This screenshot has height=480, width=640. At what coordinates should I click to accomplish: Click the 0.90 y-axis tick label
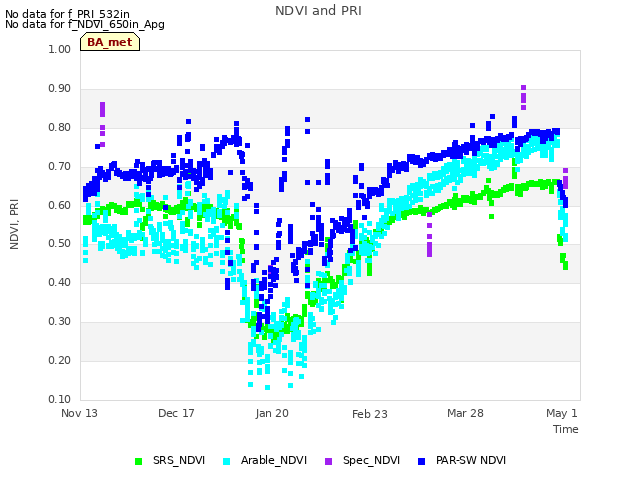pyautogui.click(x=60, y=89)
